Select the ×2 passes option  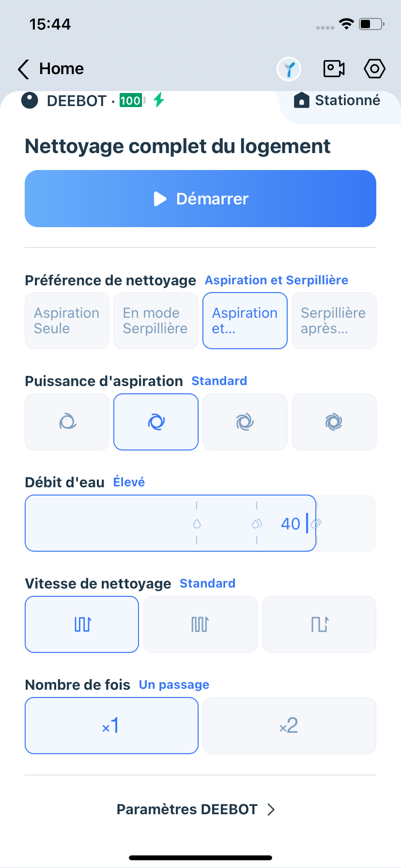pyautogui.click(x=289, y=726)
